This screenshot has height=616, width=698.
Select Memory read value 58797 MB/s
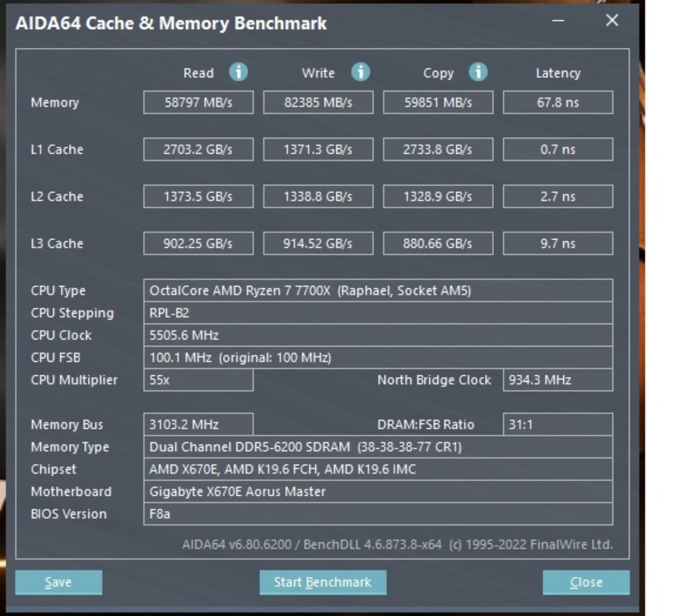click(198, 102)
